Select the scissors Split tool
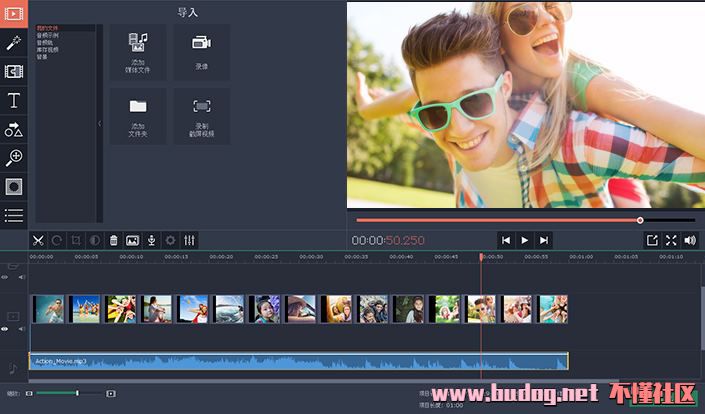The image size is (705, 414). [37, 240]
